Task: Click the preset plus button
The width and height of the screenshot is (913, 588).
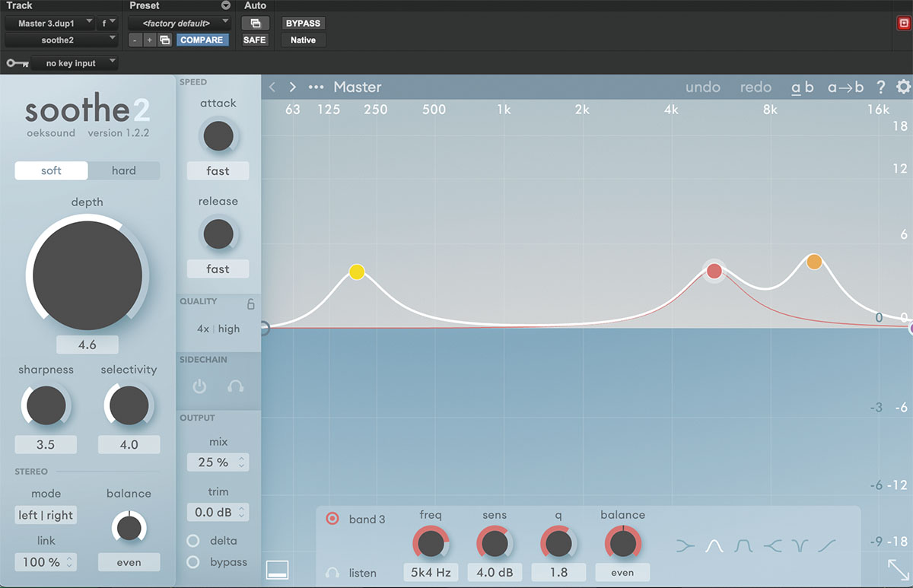Action: [149, 40]
